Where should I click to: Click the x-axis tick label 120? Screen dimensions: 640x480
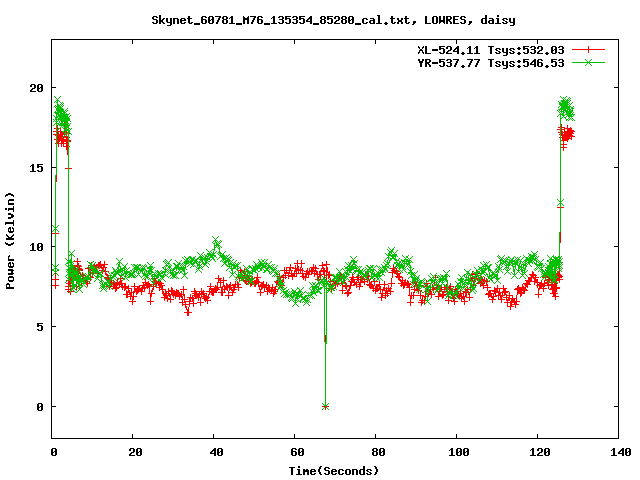click(539, 452)
